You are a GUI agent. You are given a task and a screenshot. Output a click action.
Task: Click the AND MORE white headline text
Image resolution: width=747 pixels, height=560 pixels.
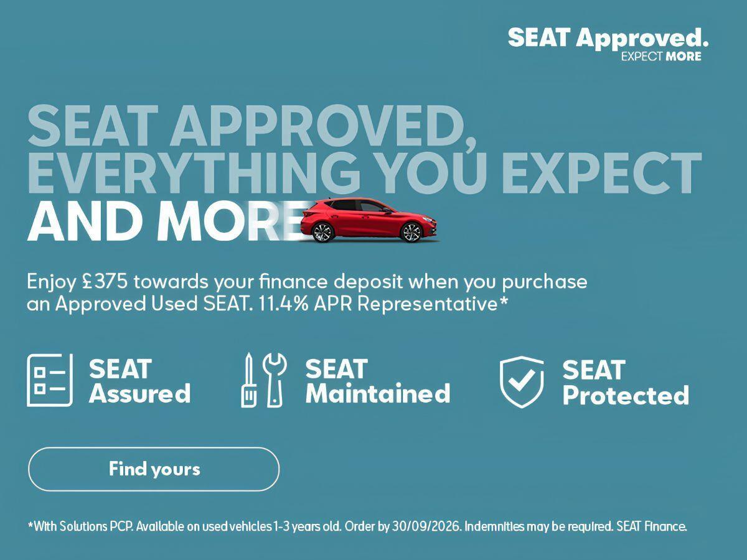[x=165, y=222]
